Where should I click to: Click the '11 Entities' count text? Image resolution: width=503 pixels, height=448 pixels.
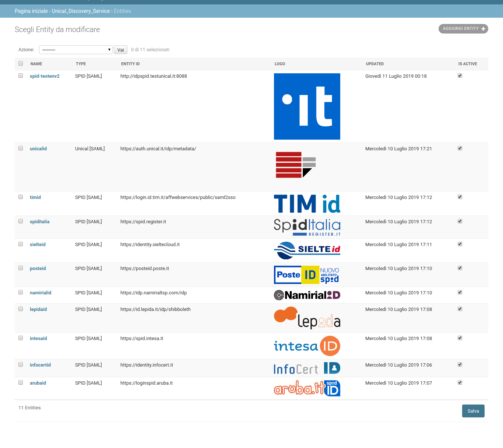(x=29, y=408)
